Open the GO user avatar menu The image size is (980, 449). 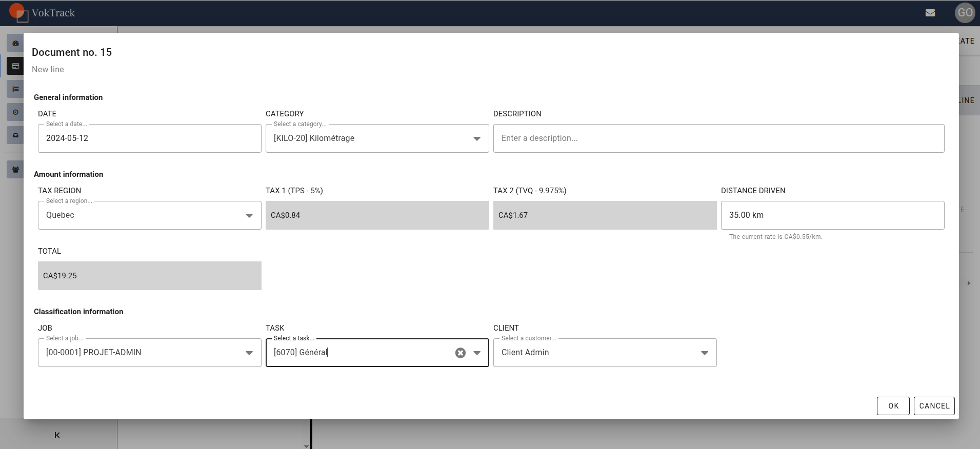click(965, 13)
